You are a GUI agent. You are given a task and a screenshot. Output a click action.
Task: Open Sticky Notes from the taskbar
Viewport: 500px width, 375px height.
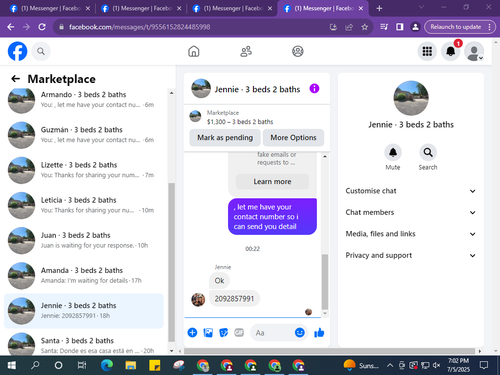[x=154, y=365]
